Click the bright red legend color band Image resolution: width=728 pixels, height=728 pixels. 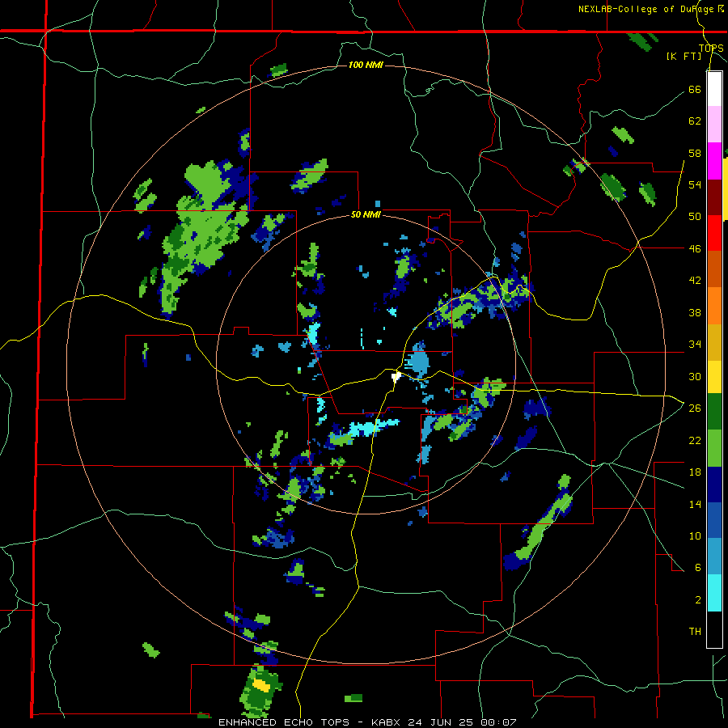pos(714,233)
